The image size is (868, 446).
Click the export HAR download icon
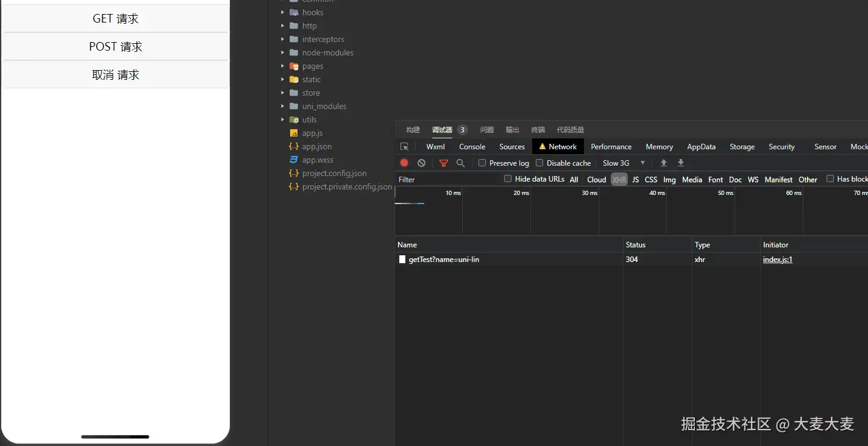[x=681, y=163]
